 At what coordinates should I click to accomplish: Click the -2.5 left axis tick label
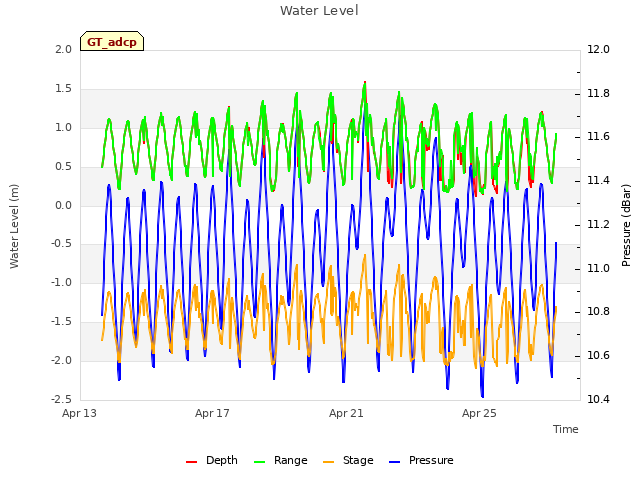coord(61,399)
